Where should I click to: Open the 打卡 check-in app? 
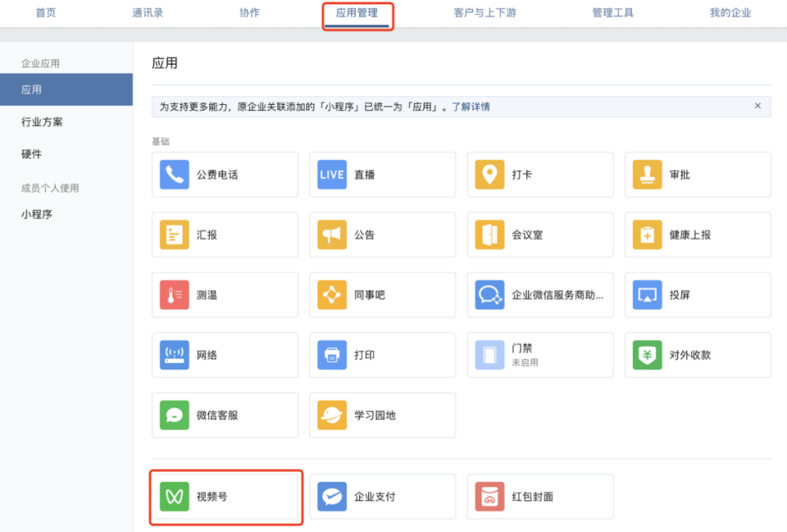pos(539,174)
